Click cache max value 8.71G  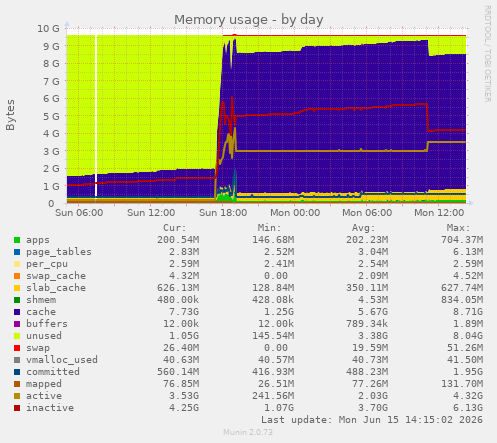click(x=468, y=312)
